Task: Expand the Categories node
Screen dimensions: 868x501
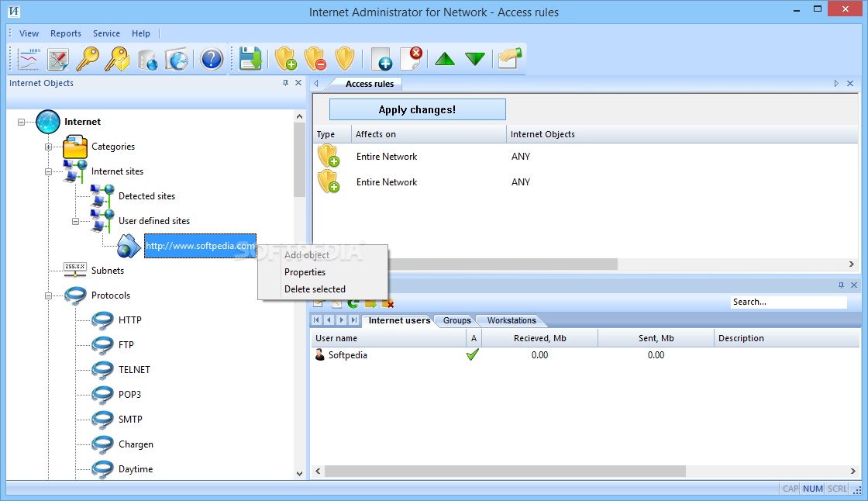Action: pyautogui.click(x=48, y=147)
